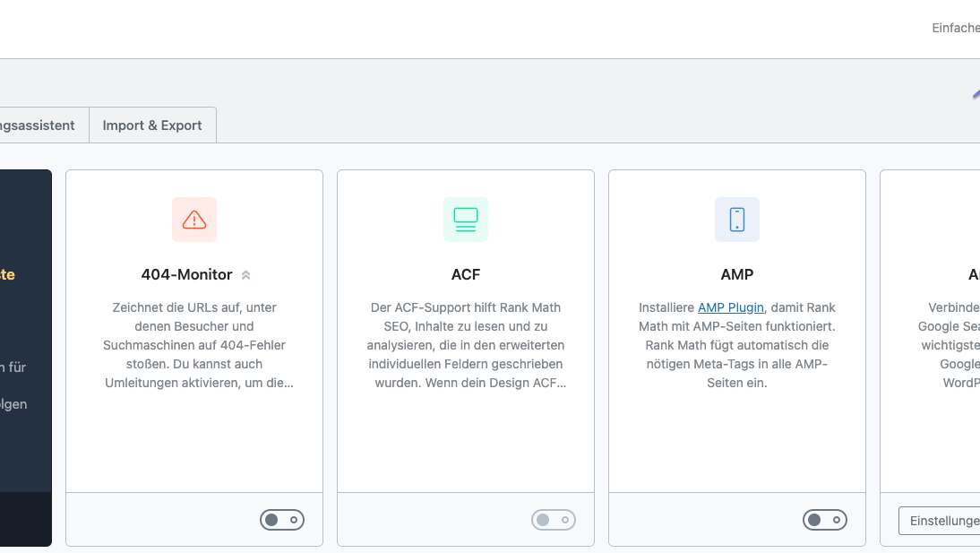980x553 pixels.
Task: Click the ACF module heading
Action: pos(466,274)
